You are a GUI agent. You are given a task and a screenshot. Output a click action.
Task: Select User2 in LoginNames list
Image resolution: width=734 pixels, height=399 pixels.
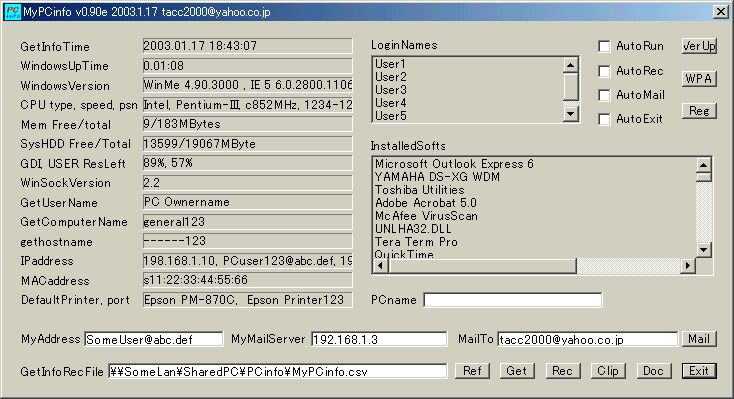point(468,77)
